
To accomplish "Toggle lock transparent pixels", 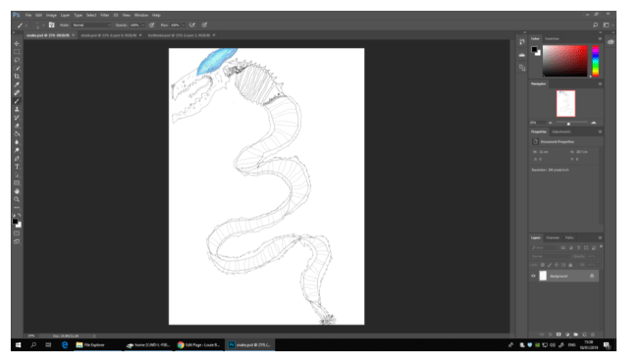I will [543, 265].
